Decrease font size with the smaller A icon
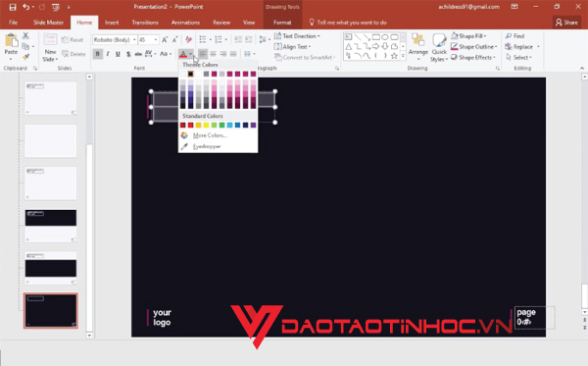Screen dimensions: 588x366 [174, 40]
